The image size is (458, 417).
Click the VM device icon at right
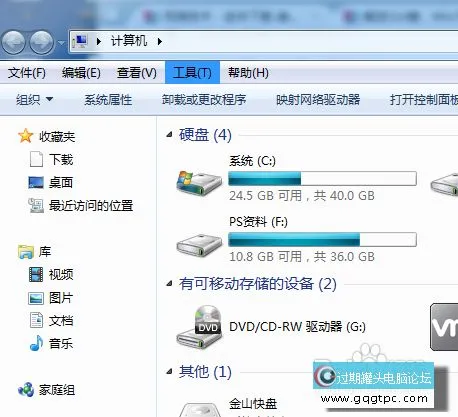point(444,327)
